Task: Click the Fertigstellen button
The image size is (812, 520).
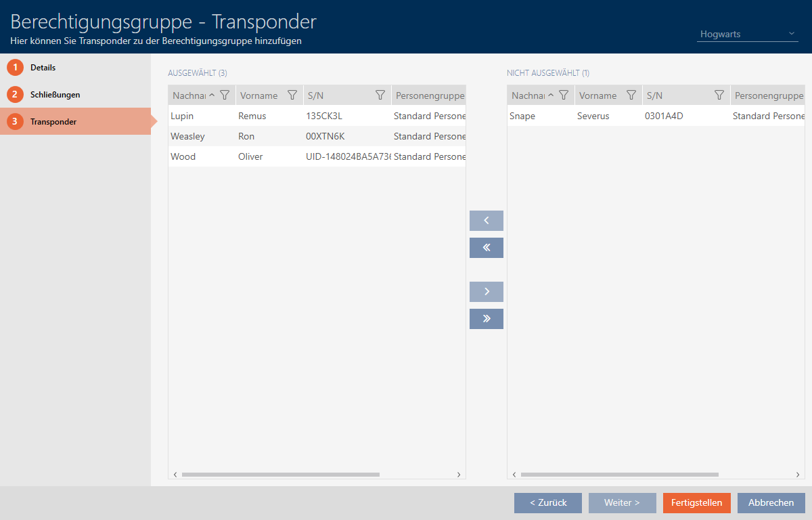Action: pos(696,503)
